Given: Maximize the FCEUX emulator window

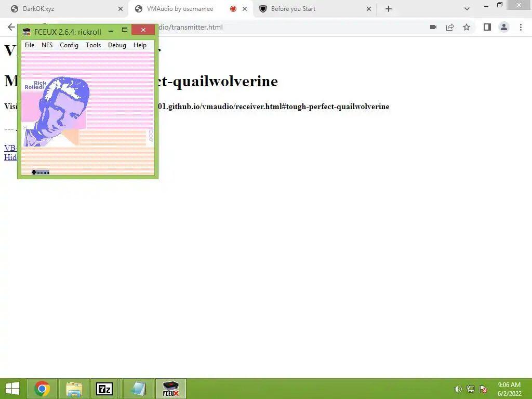Looking at the screenshot, I should coord(125,30).
